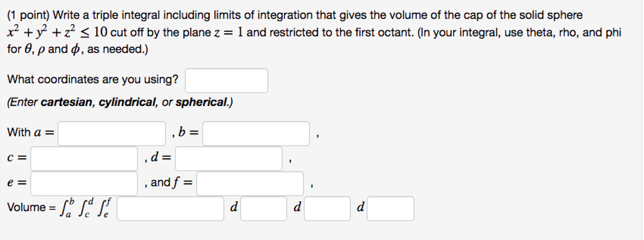
Task: Click the input box for c
Action: pyautogui.click(x=83, y=159)
